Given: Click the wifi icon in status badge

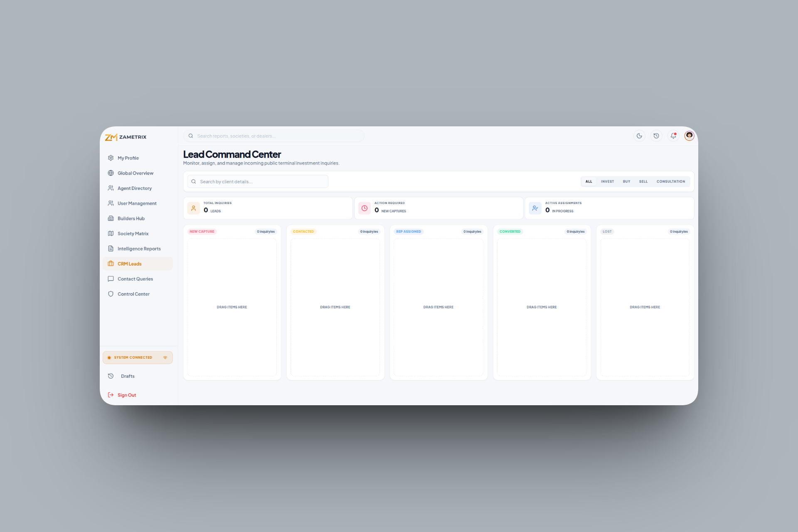Looking at the screenshot, I should pos(165,357).
